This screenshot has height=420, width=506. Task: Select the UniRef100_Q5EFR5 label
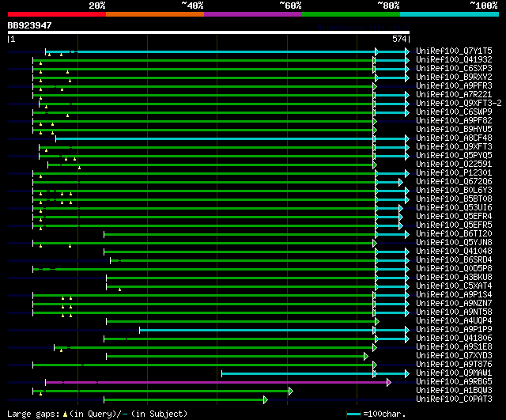(454, 225)
